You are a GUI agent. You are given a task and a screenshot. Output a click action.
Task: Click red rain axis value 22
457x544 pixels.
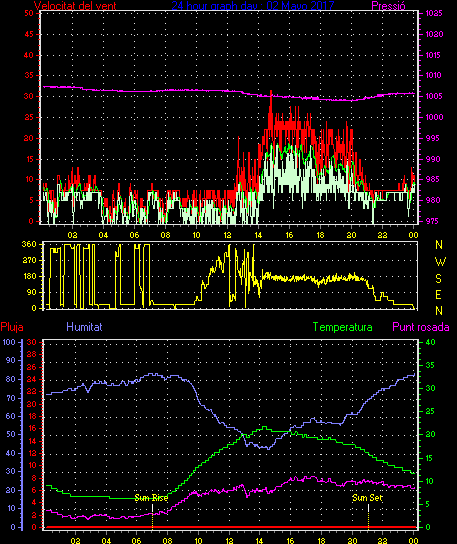tap(32, 391)
